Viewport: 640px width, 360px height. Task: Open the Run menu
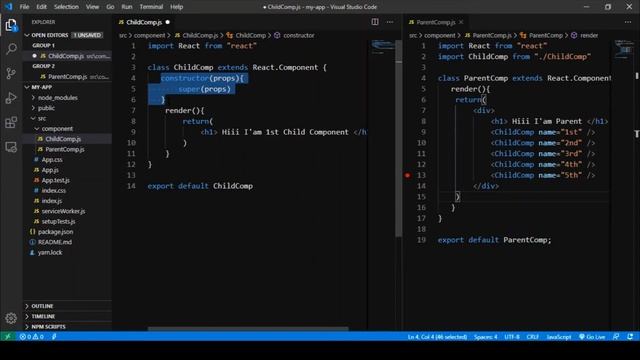tap(127, 7)
